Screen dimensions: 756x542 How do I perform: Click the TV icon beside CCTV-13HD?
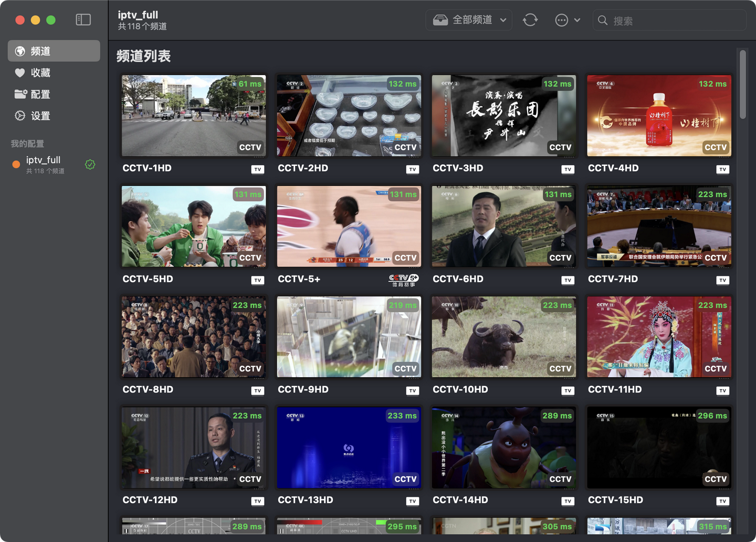click(x=413, y=501)
